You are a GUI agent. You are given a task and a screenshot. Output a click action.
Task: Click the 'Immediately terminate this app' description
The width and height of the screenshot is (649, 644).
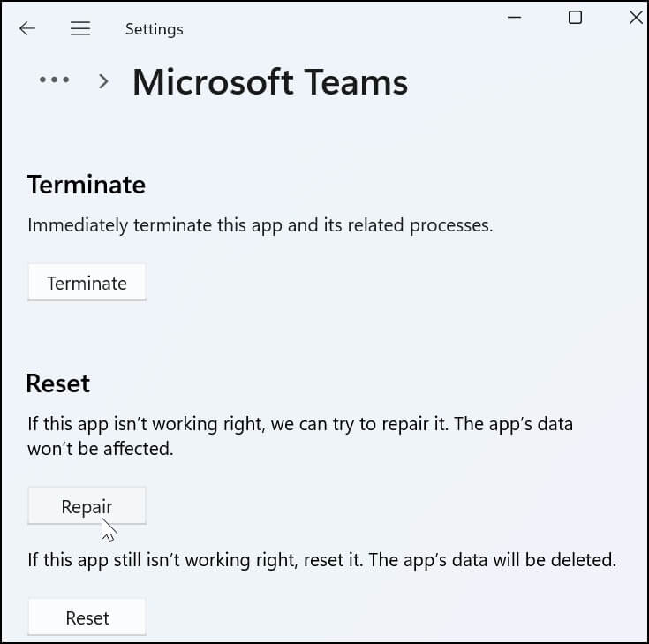pos(260,226)
